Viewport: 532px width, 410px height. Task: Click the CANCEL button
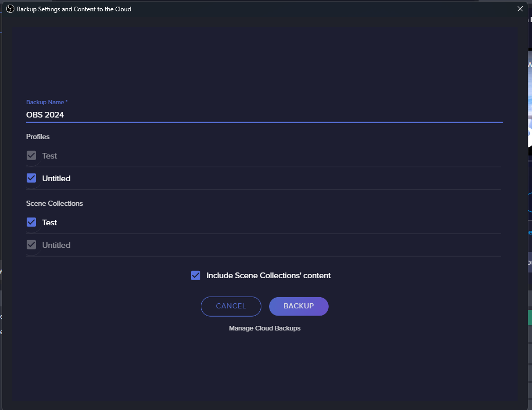click(231, 306)
